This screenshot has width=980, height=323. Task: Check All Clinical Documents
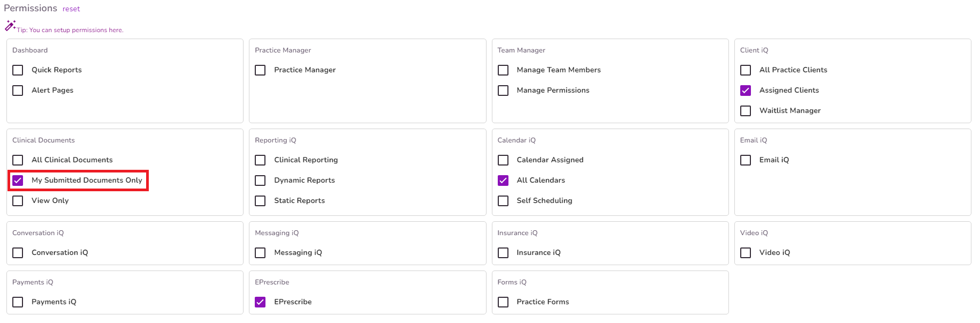click(x=18, y=160)
